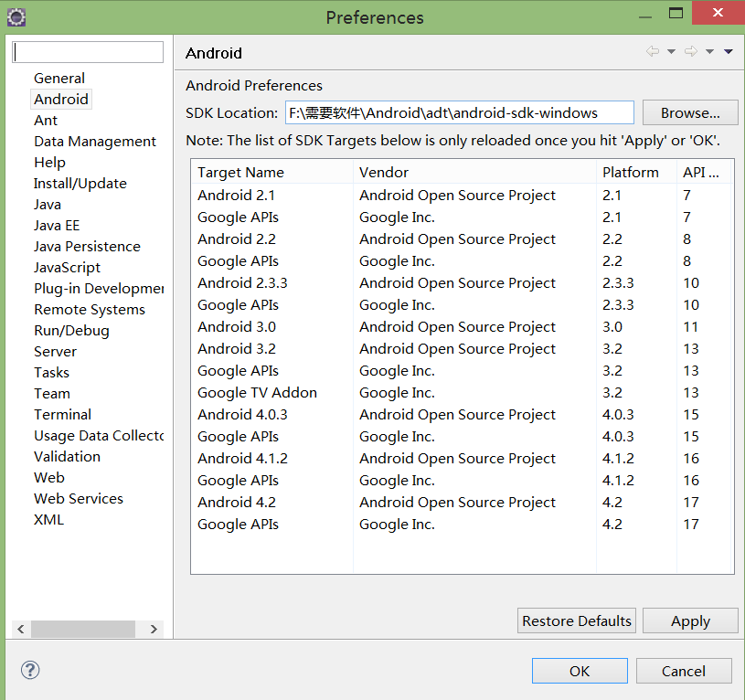Open the Java preferences category
The width and height of the screenshot is (745, 700).
pyautogui.click(x=47, y=204)
